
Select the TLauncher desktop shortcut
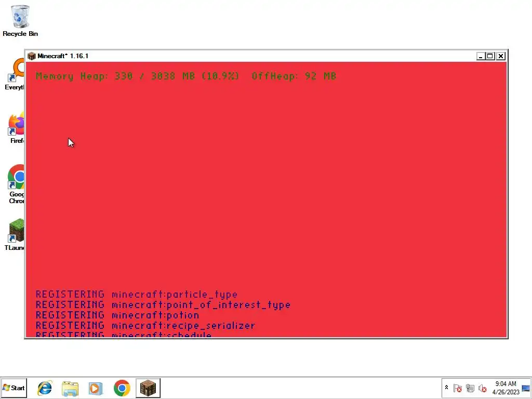tap(15, 234)
